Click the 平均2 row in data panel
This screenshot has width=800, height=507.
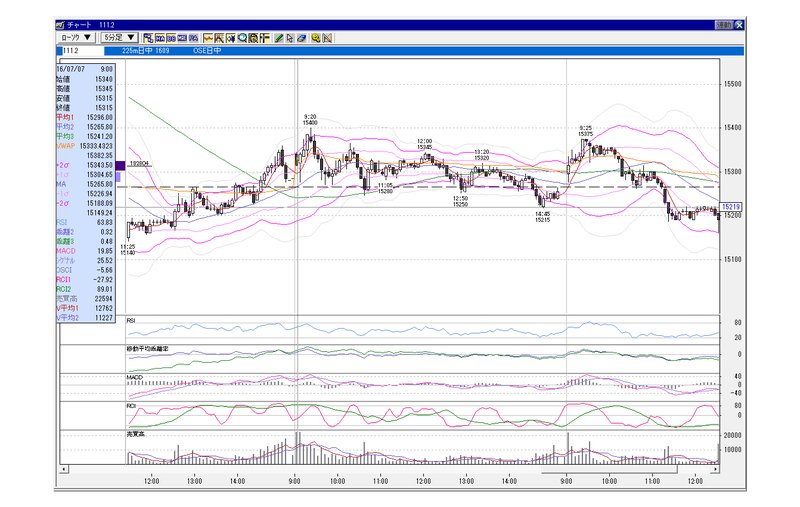tap(85, 126)
